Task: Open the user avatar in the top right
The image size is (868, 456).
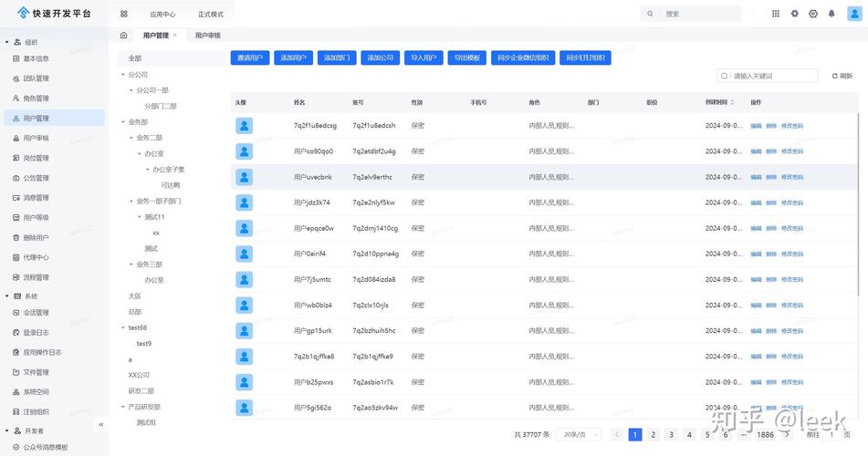Action: coord(854,14)
